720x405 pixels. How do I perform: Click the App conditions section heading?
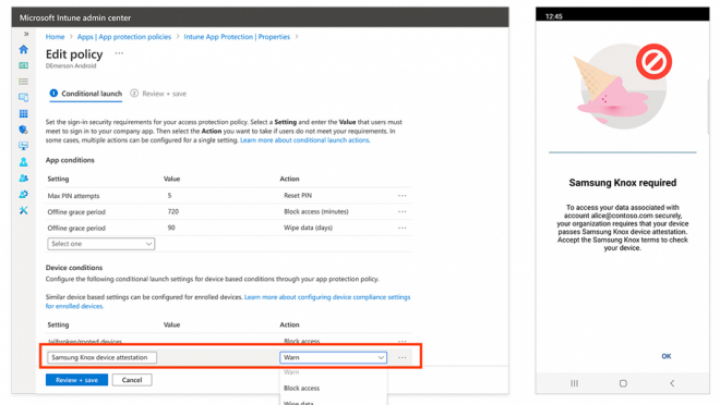(x=70, y=160)
